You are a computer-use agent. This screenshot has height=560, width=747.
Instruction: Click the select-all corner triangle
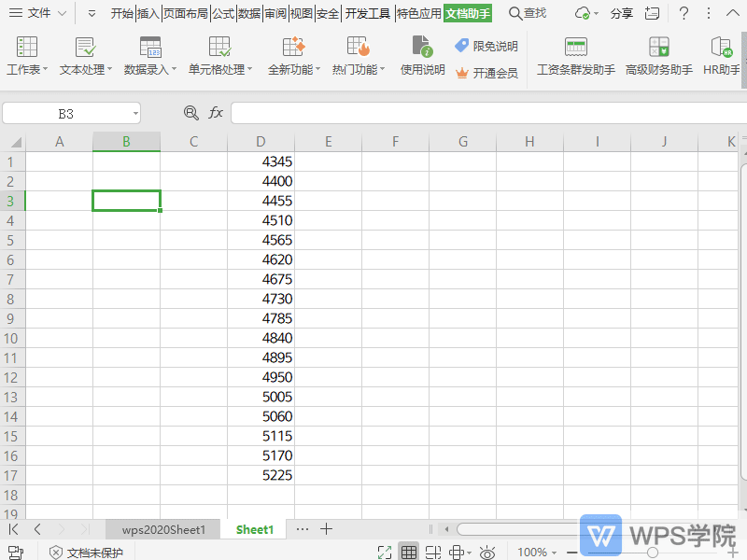[16, 142]
